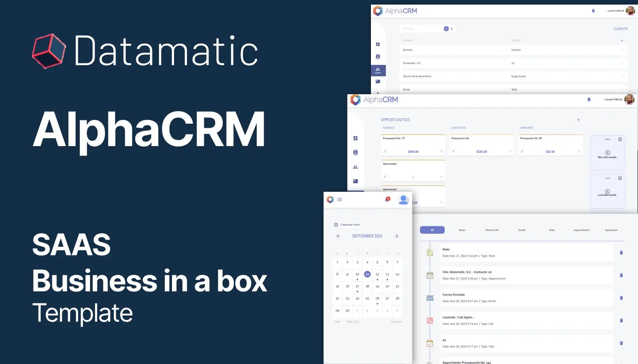
Task: Open dashboard icon in Opportunities window sidebar
Action: (355, 138)
